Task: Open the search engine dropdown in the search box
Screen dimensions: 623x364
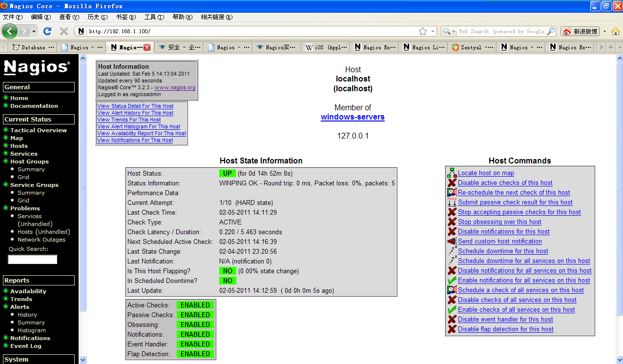Action: click(x=449, y=31)
